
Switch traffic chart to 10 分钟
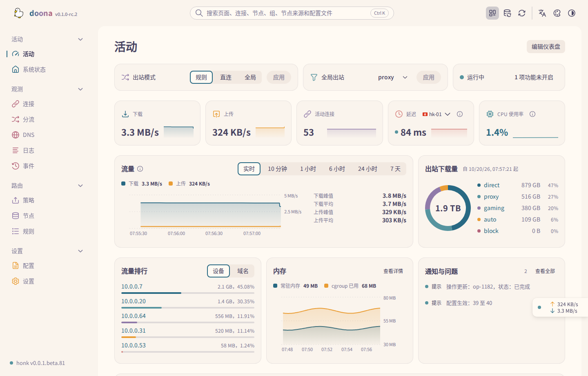point(278,169)
